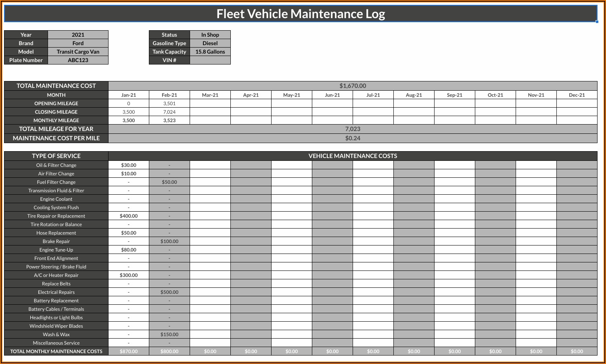This screenshot has width=606, height=364.
Task: Select the $1,670.00 total cost cell
Action: point(353,86)
